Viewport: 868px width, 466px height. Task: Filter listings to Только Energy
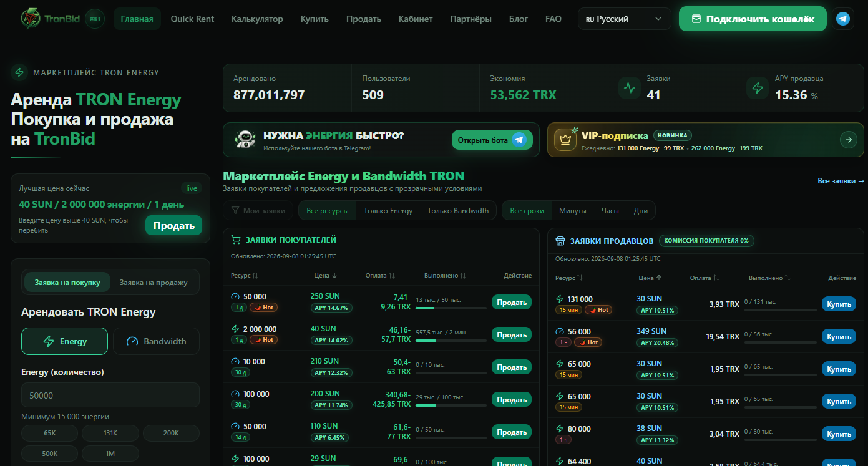pyautogui.click(x=388, y=210)
